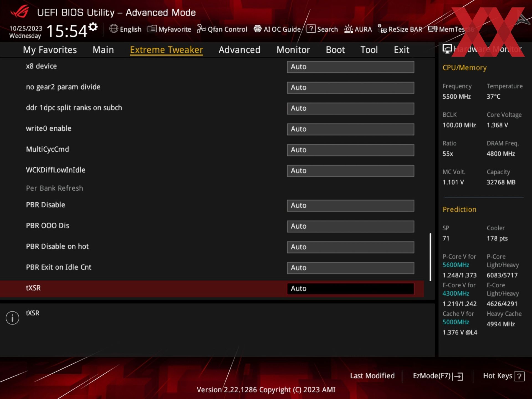Open the Tool tab
This screenshot has width=532, height=399.
point(369,50)
